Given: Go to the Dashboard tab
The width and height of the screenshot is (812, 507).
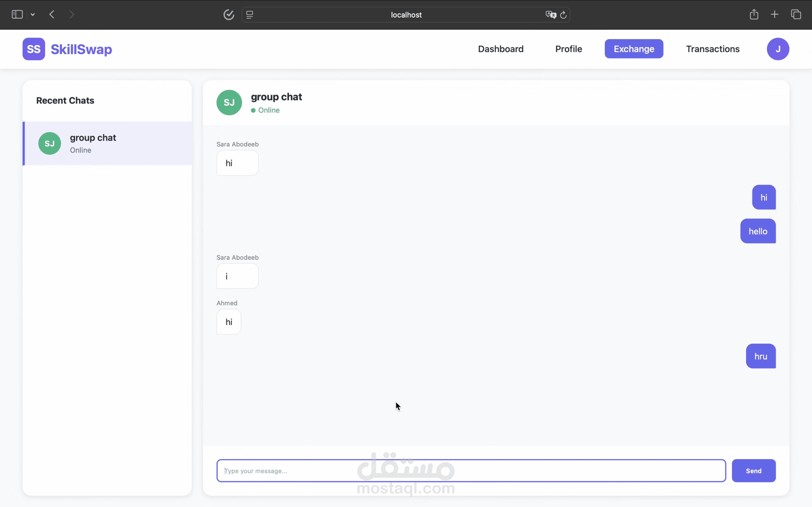Looking at the screenshot, I should (500, 49).
